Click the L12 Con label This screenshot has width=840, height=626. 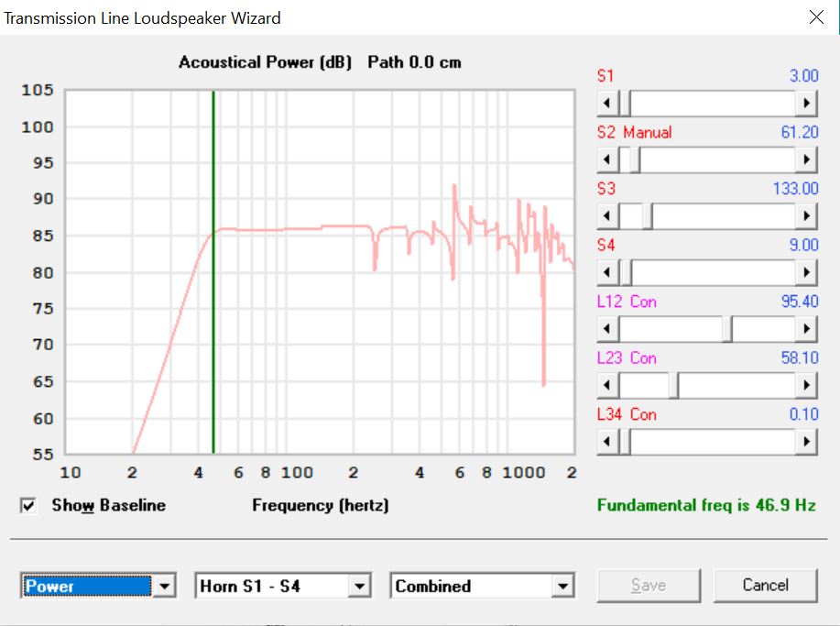click(x=627, y=302)
